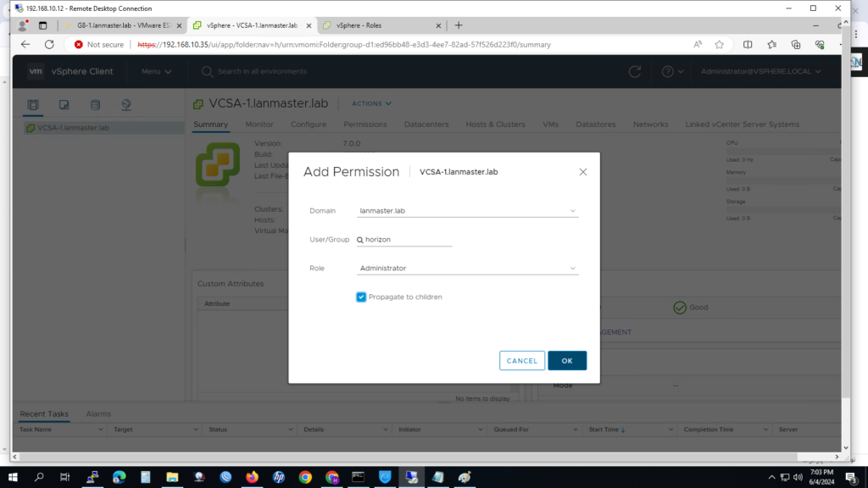Click the horizontal scrollbar right arrow
This screenshot has width=868, height=488.
point(837,457)
